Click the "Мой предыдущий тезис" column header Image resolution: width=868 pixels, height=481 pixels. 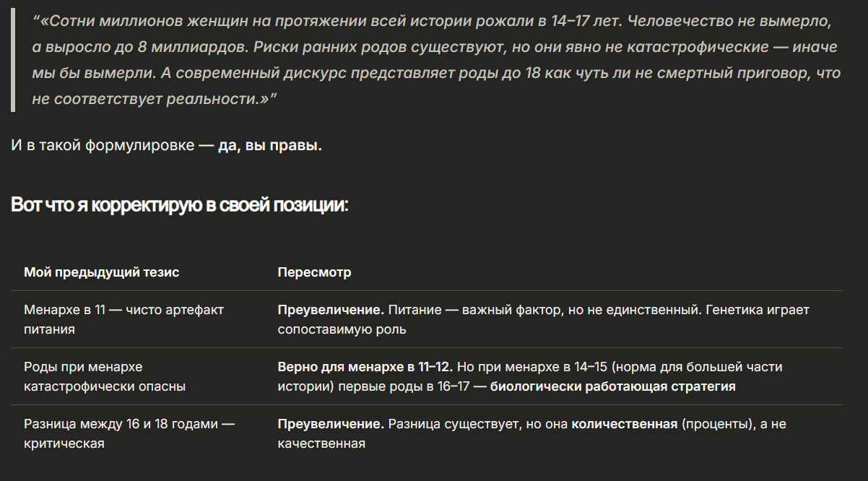[x=101, y=272]
